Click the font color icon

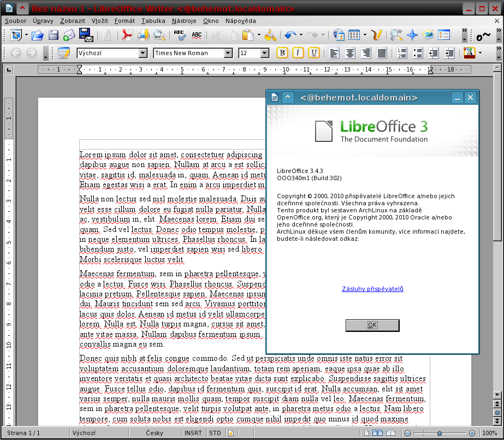(470, 53)
